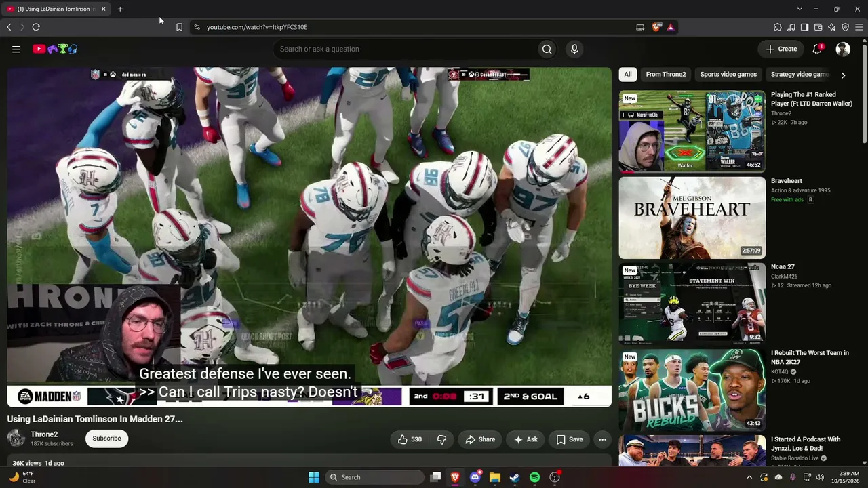Screen dimensions: 868x488
Task: Select the From Throne2 chip
Action: tap(666, 75)
